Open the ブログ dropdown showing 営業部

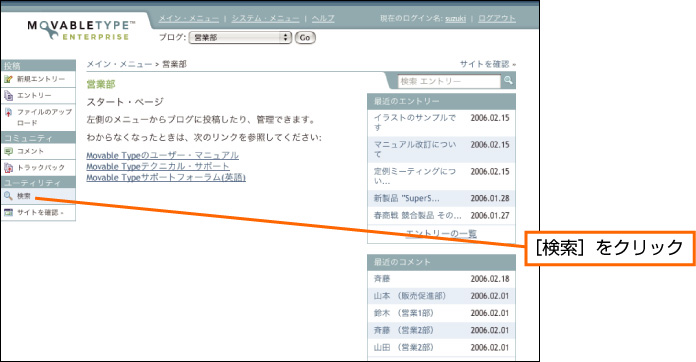click(240, 38)
